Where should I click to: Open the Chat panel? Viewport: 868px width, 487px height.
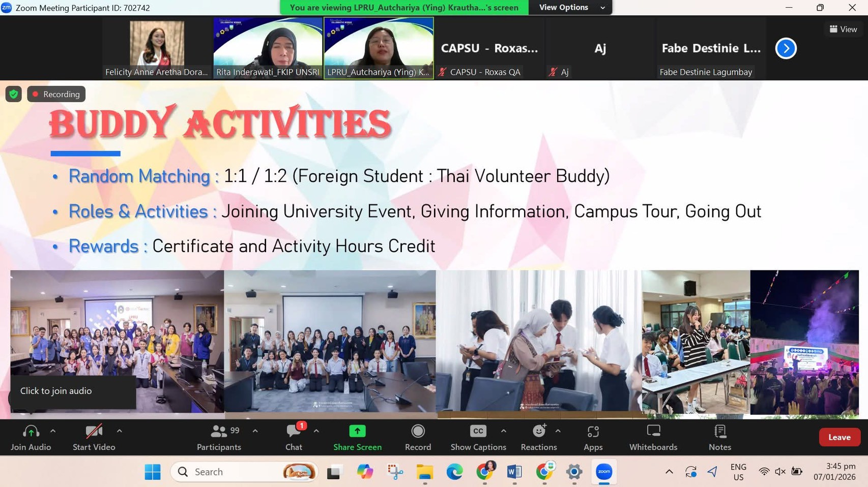click(294, 437)
